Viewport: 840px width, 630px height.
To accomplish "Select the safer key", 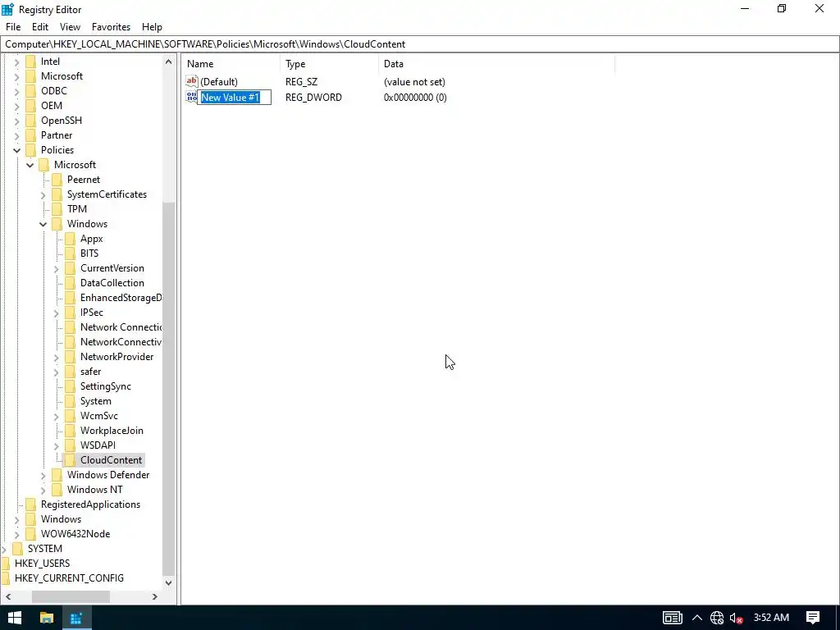I will tap(90, 372).
